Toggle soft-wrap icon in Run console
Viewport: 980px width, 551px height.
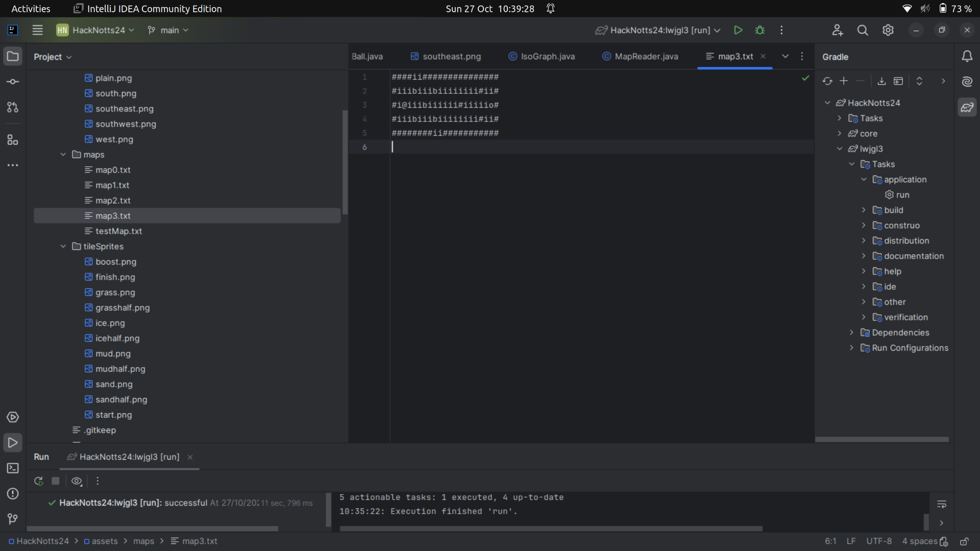coord(942,504)
